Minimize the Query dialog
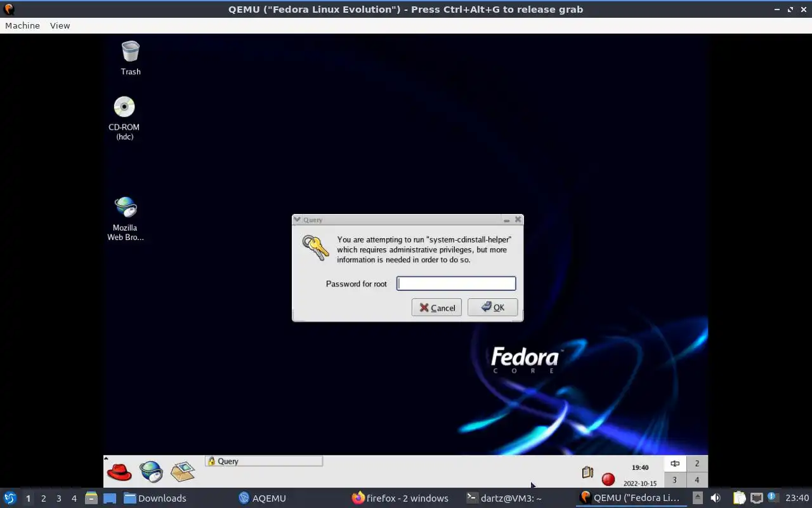 click(x=507, y=220)
